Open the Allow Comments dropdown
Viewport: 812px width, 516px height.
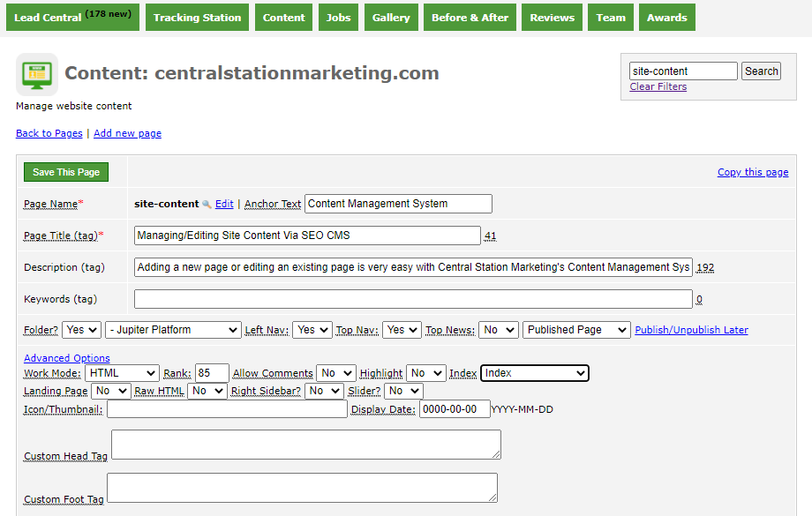click(336, 373)
